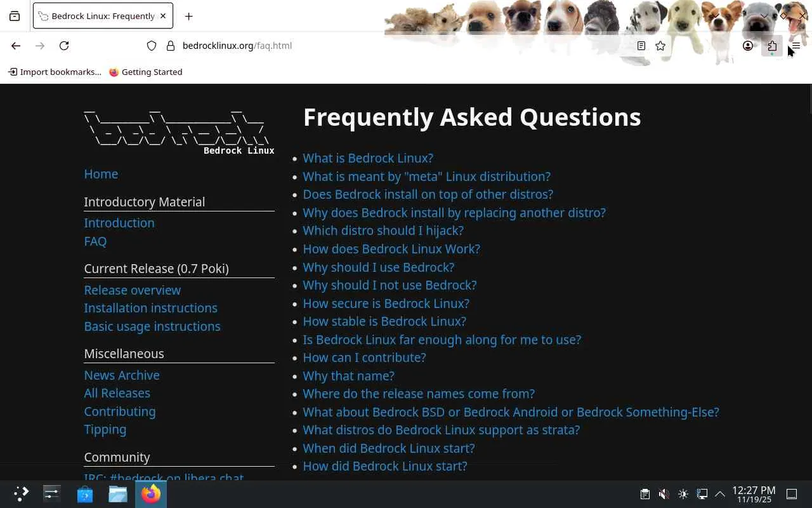
Task: Toggle Reader View for this page
Action: (641, 46)
